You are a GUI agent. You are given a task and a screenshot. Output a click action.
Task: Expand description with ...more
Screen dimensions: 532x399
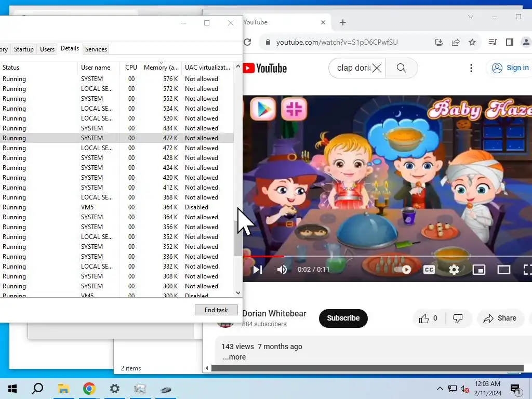(x=234, y=357)
